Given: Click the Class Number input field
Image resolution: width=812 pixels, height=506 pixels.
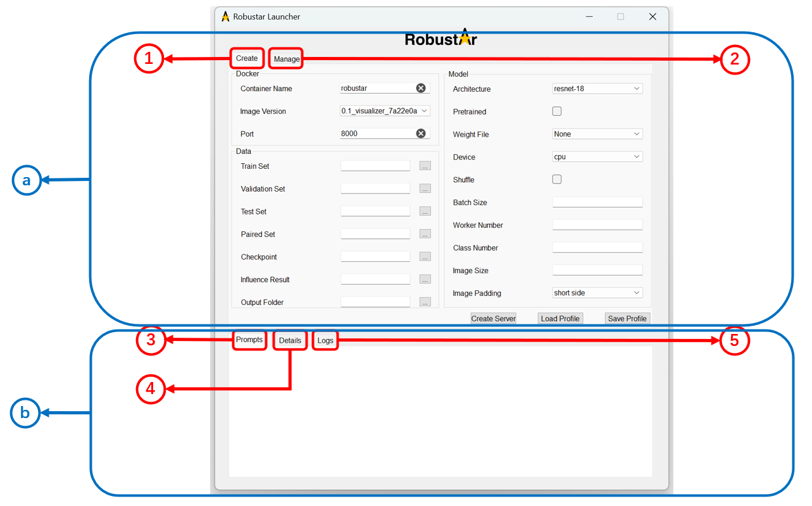Looking at the screenshot, I should point(597,248).
